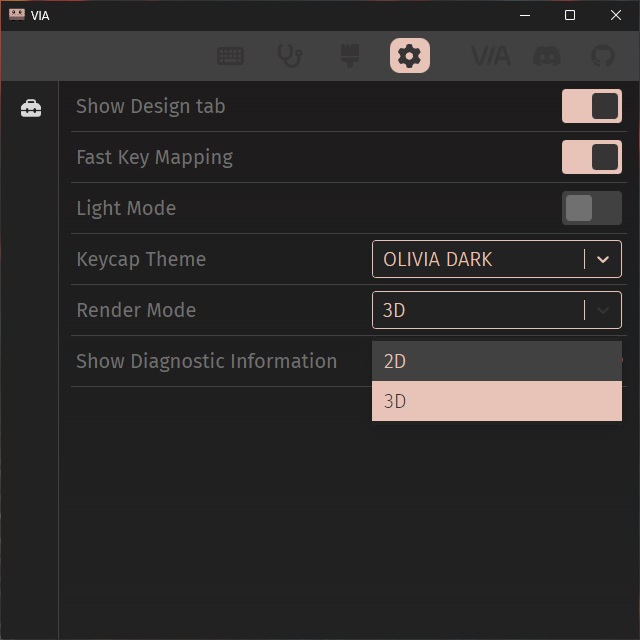The height and width of the screenshot is (640, 640).
Task: Click the toolbox sidebar icon
Action: [x=31, y=108]
